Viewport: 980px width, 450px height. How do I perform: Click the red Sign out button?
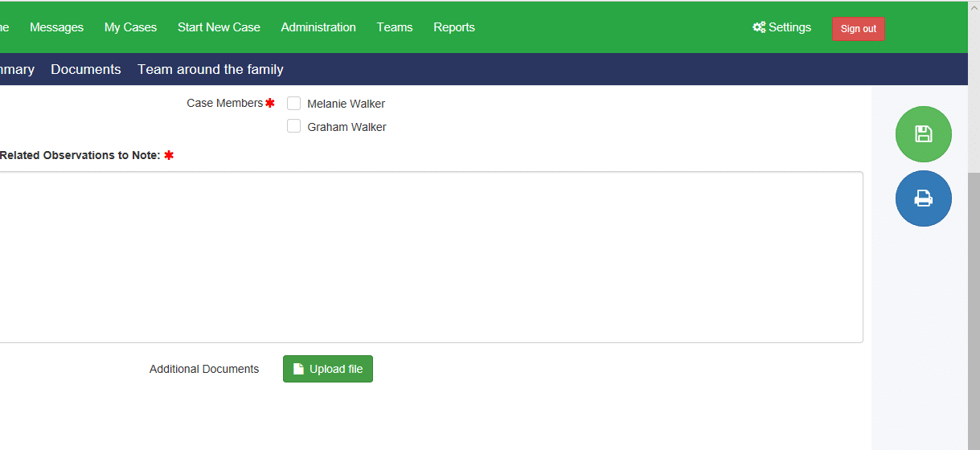(x=859, y=29)
